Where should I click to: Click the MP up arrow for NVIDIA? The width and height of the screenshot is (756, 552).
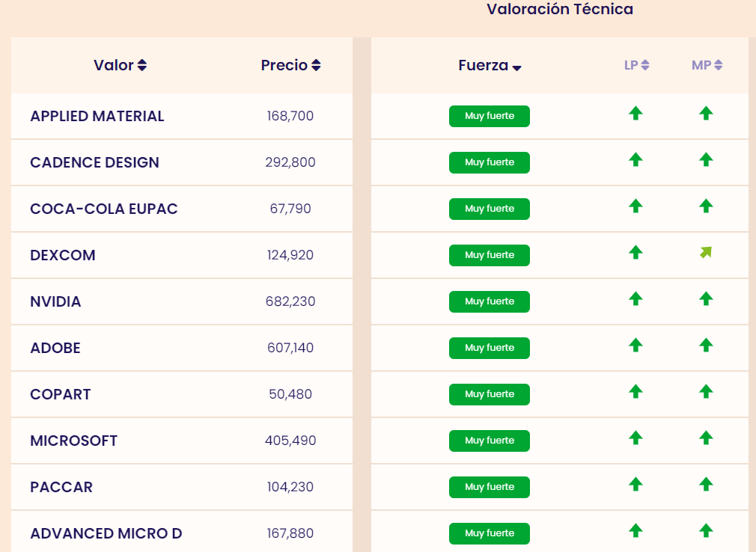706,299
